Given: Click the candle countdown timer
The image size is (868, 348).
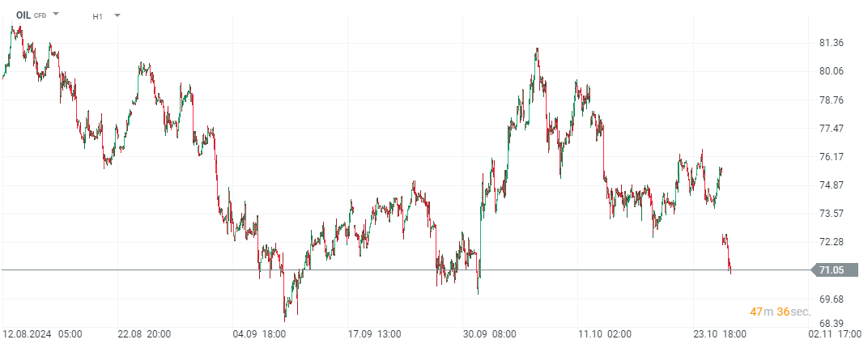Looking at the screenshot, I should pyautogui.click(x=780, y=312).
